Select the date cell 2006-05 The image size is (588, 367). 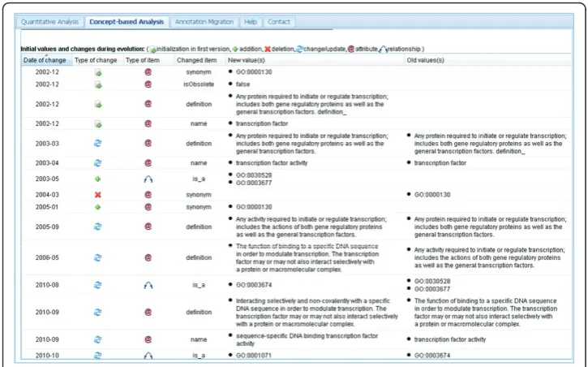(x=47, y=257)
